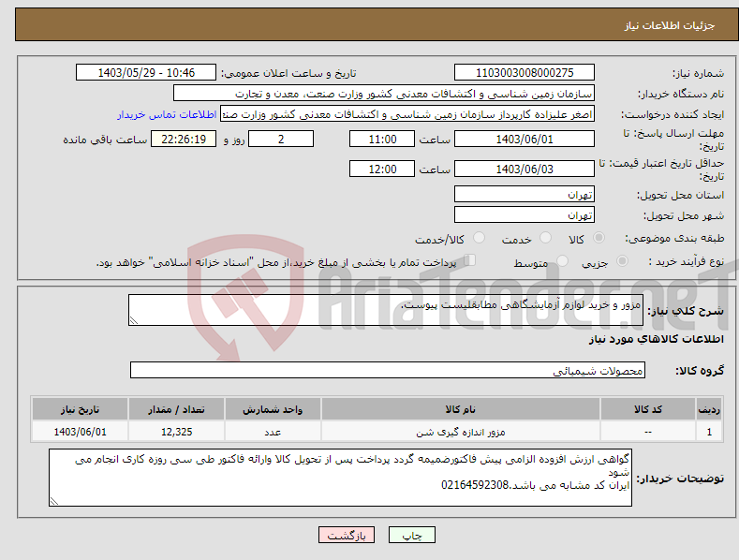Click the چاپ print button
The width and height of the screenshot is (739, 560).
click(x=412, y=535)
